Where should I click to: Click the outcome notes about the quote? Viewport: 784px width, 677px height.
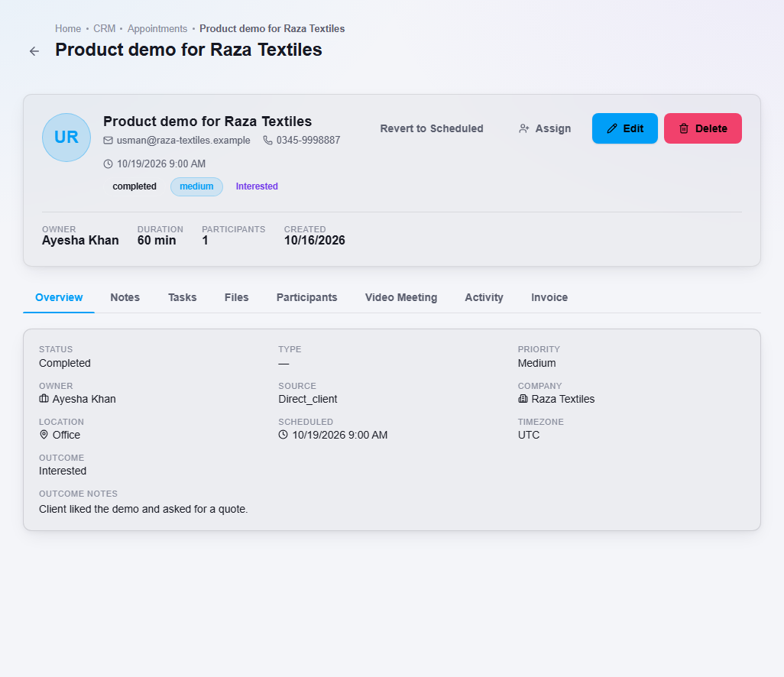tap(144, 509)
